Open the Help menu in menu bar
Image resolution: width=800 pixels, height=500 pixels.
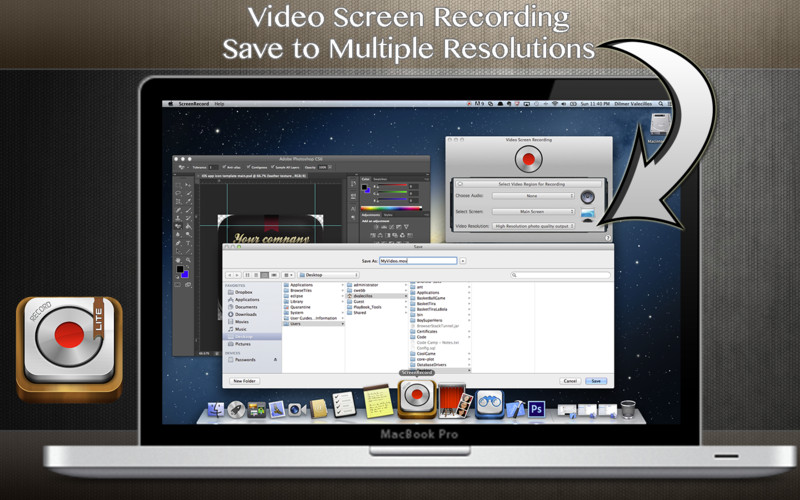(219, 104)
